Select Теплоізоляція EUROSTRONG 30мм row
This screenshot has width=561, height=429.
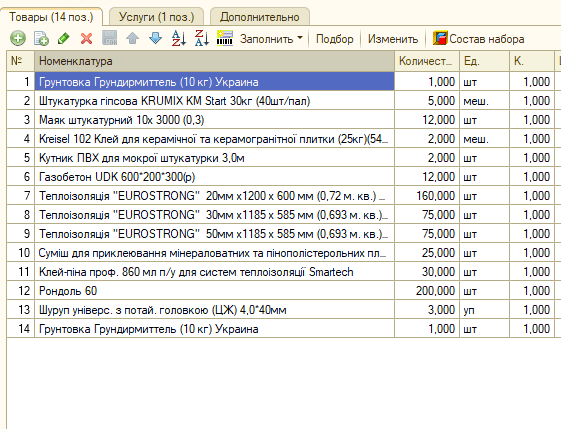pyautogui.click(x=214, y=215)
